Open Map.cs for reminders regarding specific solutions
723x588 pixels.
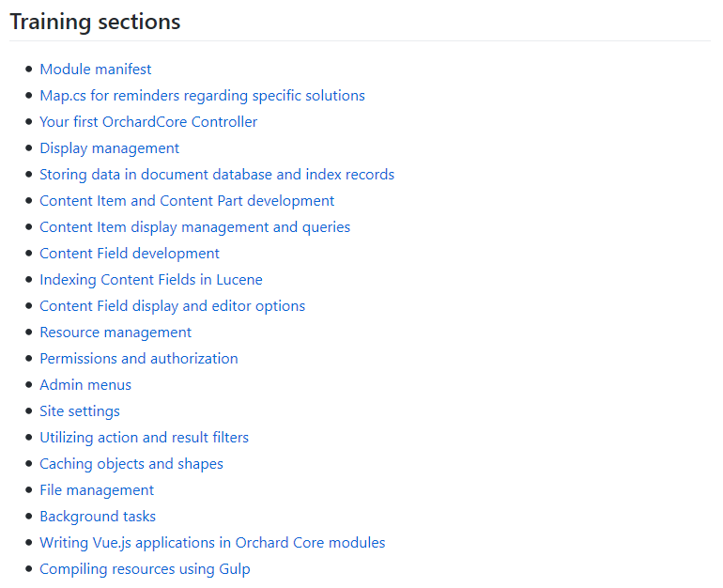click(203, 96)
